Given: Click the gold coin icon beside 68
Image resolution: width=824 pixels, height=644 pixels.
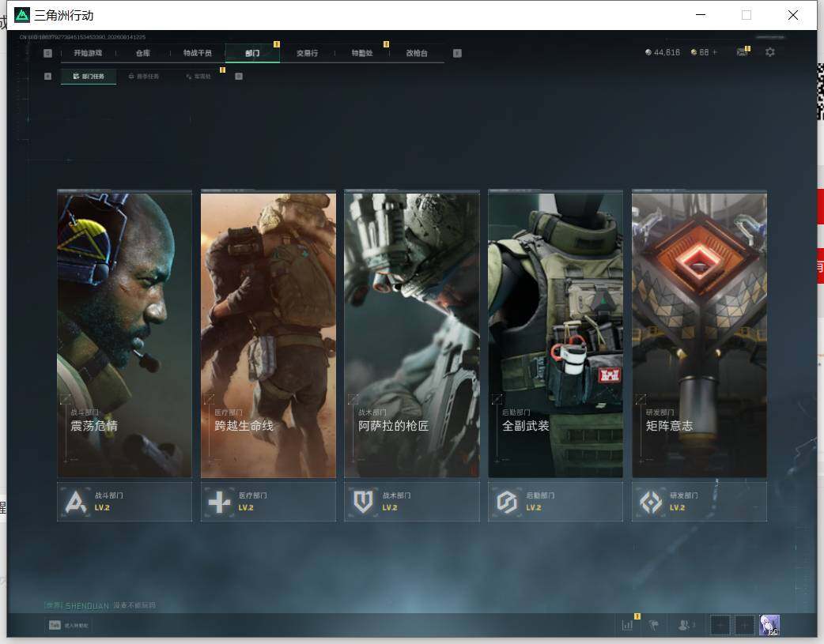Looking at the screenshot, I should pos(694,52).
